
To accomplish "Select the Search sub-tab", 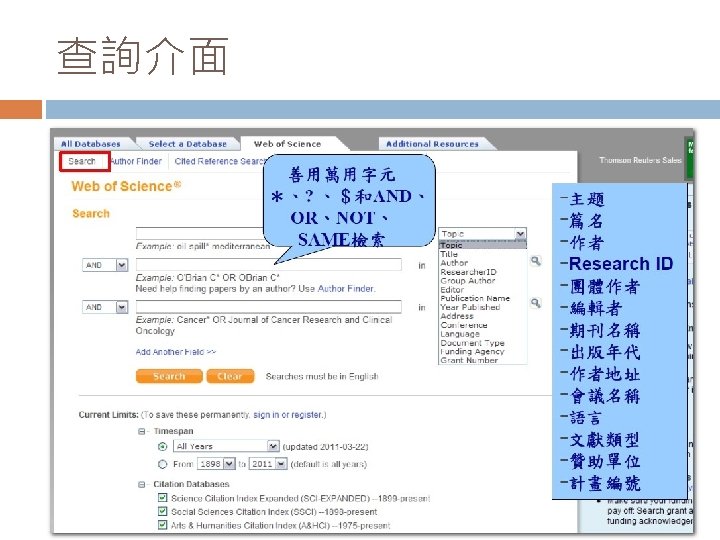I will coord(83,161).
